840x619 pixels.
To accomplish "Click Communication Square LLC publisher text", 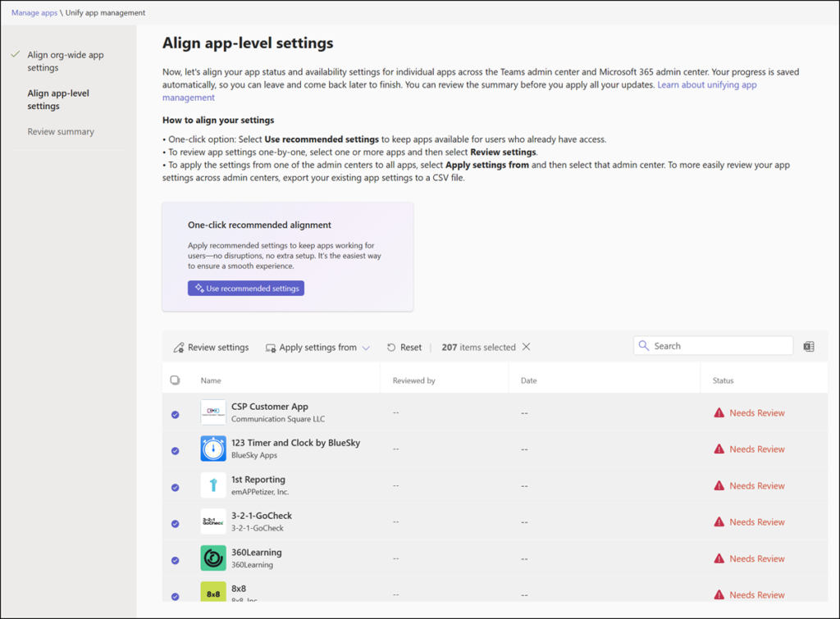I will coord(278,419).
